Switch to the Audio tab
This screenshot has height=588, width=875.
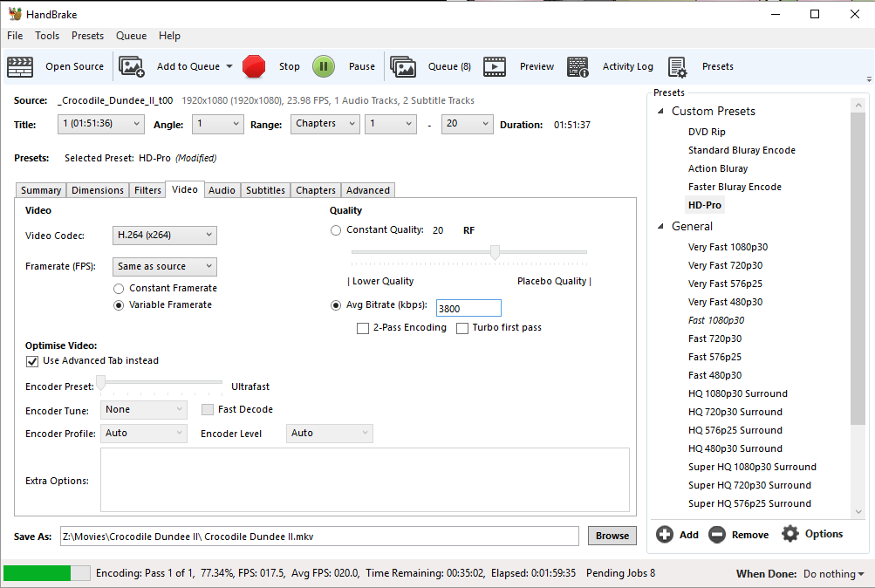222,190
